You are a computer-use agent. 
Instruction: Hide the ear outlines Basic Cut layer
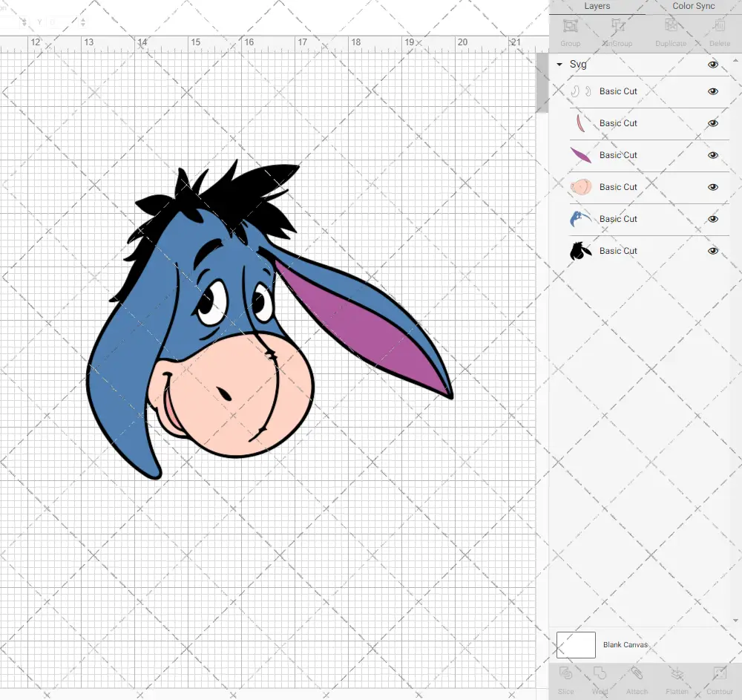(x=712, y=91)
